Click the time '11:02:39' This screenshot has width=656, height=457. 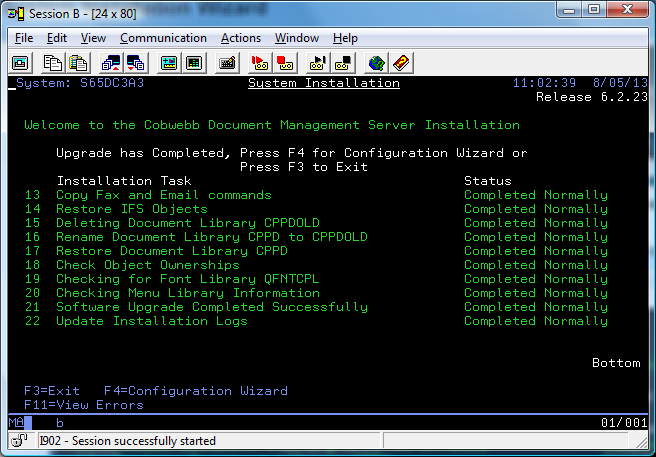[544, 83]
